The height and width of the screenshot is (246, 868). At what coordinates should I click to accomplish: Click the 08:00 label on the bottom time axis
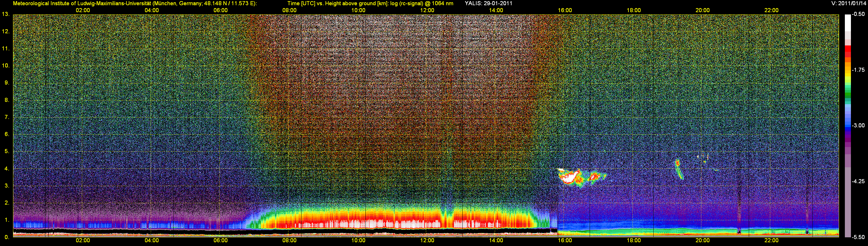289,241
